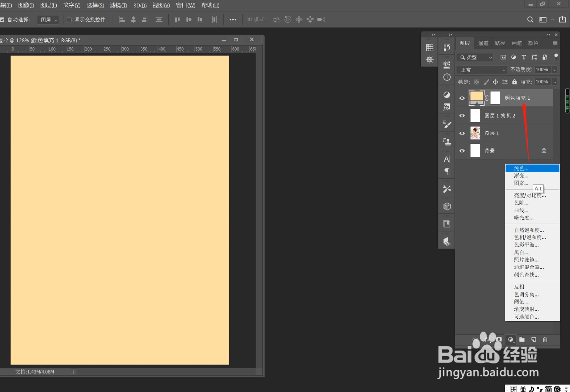Click the lock transparent pixels icon
570x392 pixels.
[x=477, y=82]
